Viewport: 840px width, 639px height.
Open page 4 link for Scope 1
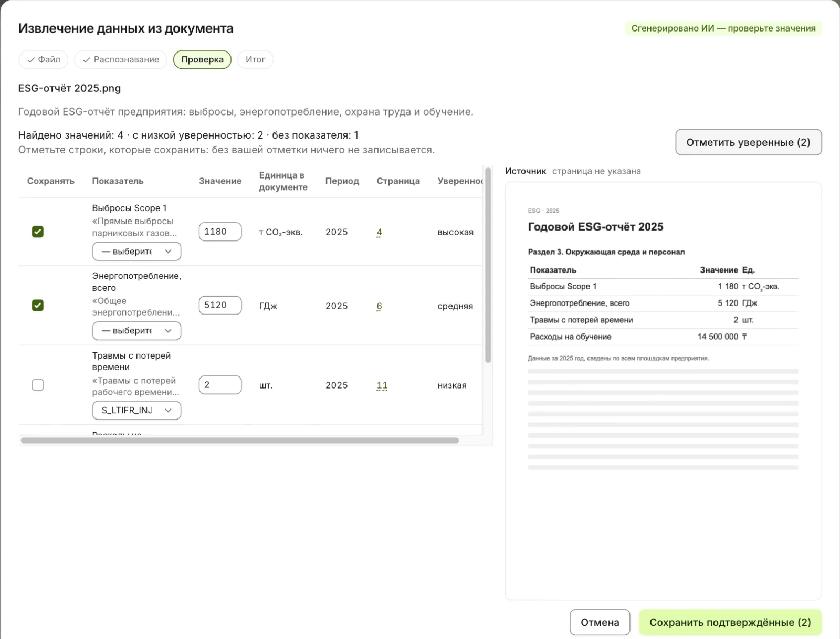pos(379,232)
